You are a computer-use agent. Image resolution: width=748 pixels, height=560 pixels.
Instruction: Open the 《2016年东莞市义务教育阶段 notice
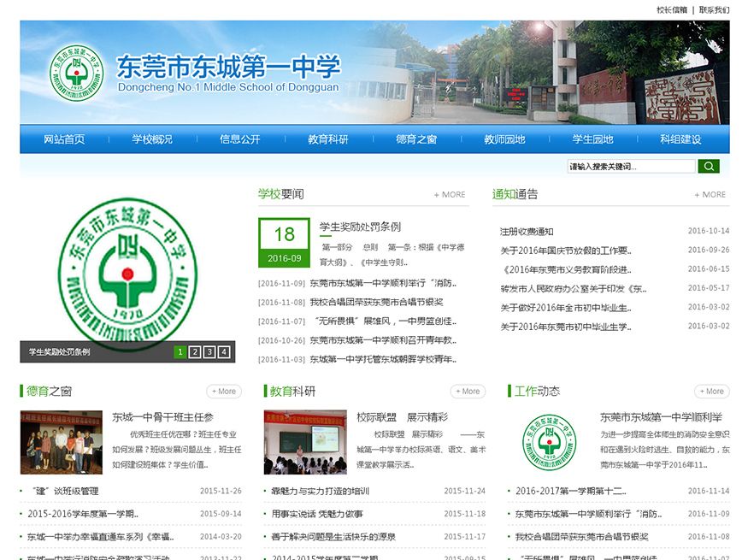(566, 269)
